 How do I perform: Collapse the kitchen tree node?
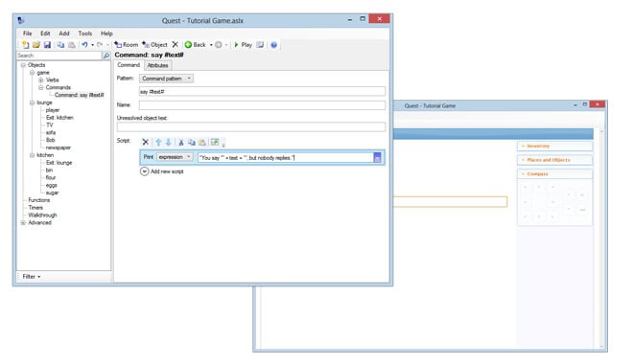(x=33, y=155)
